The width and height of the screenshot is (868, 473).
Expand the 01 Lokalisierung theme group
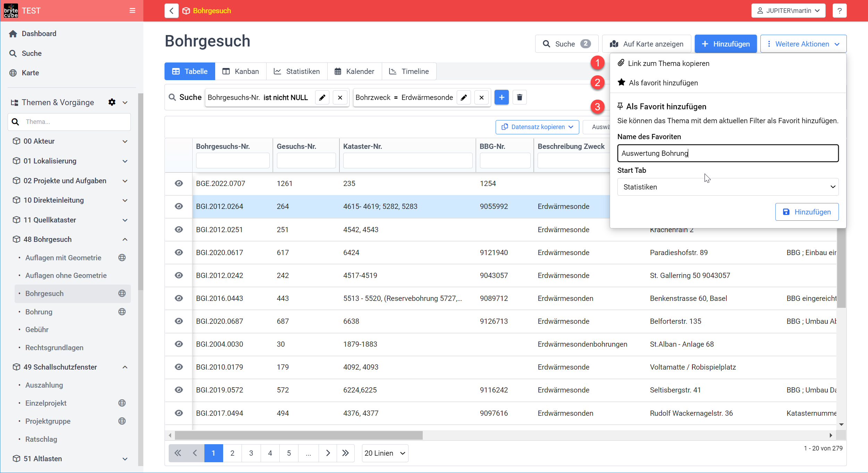pyautogui.click(x=125, y=161)
